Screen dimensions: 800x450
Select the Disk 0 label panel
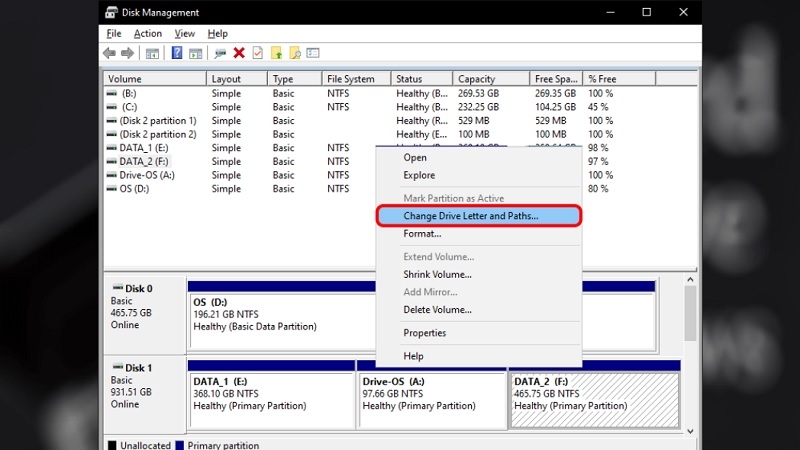pyautogui.click(x=145, y=315)
